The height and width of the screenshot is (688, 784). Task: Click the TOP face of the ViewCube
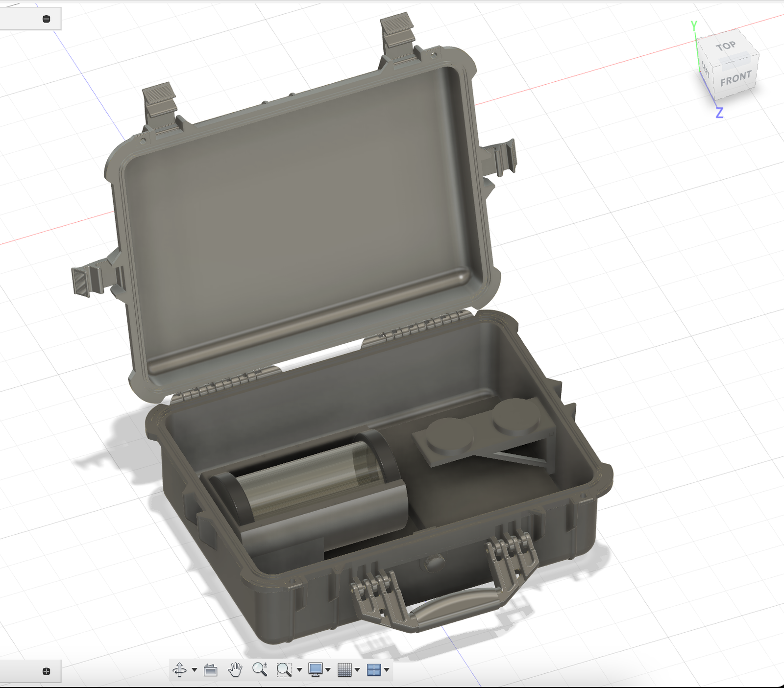726,47
